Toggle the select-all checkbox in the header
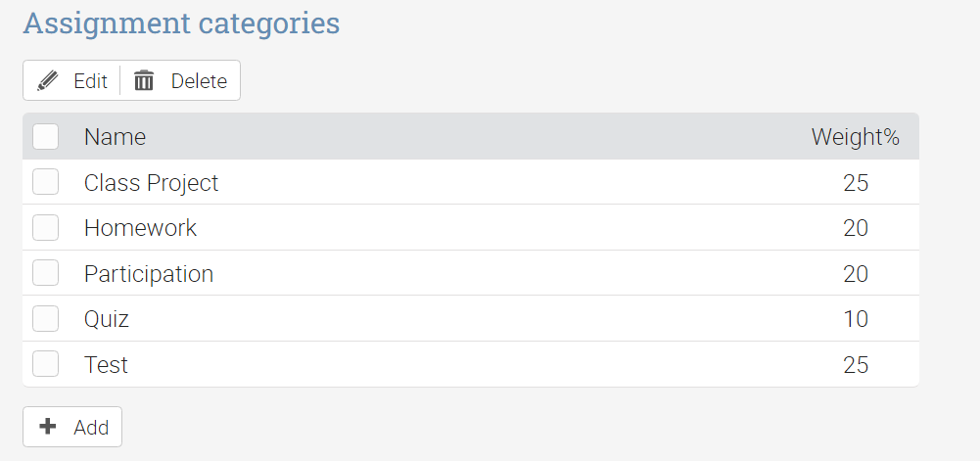 [x=46, y=136]
